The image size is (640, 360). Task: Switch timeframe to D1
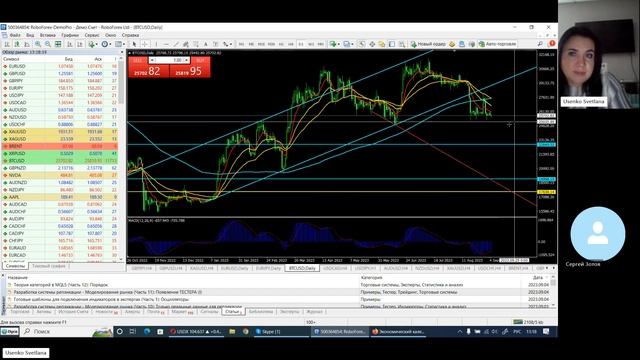coord(301,44)
